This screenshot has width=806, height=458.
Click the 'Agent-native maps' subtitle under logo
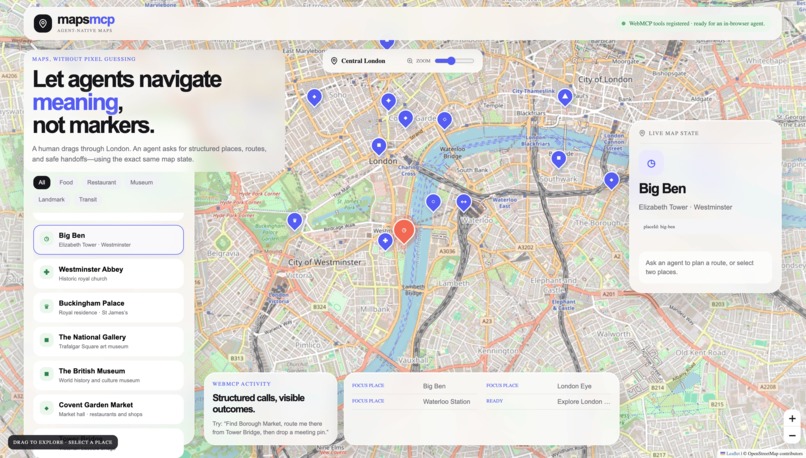point(84,31)
